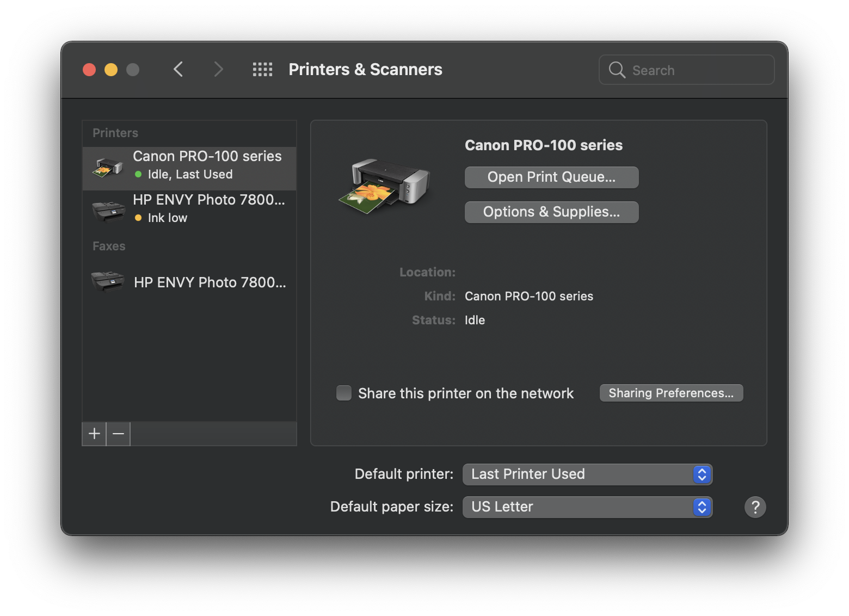Click Open Print Queue
This screenshot has width=849, height=616.
tap(551, 177)
